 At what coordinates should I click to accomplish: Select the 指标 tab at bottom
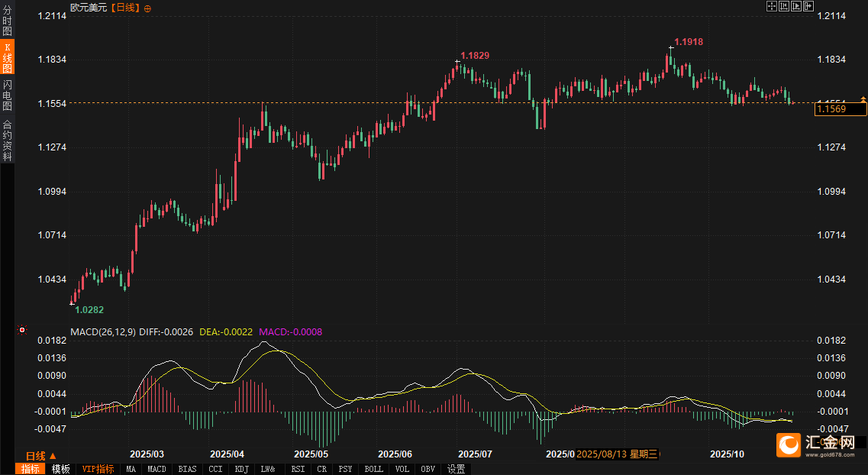tap(31, 469)
